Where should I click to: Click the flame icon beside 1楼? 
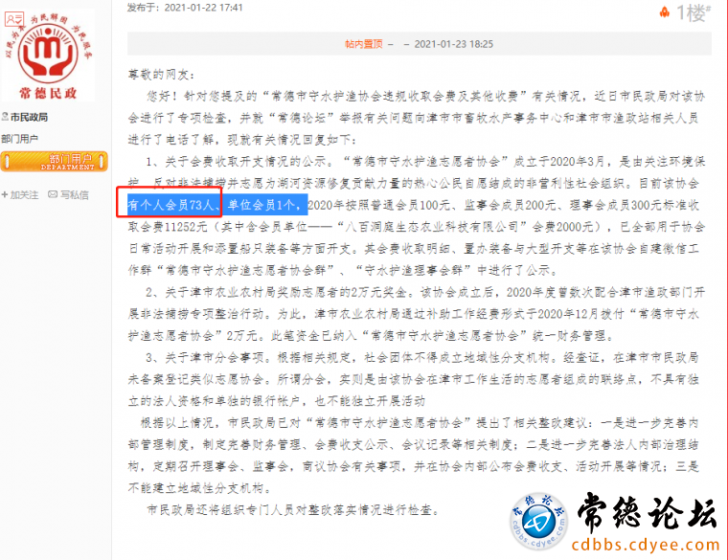pos(665,12)
